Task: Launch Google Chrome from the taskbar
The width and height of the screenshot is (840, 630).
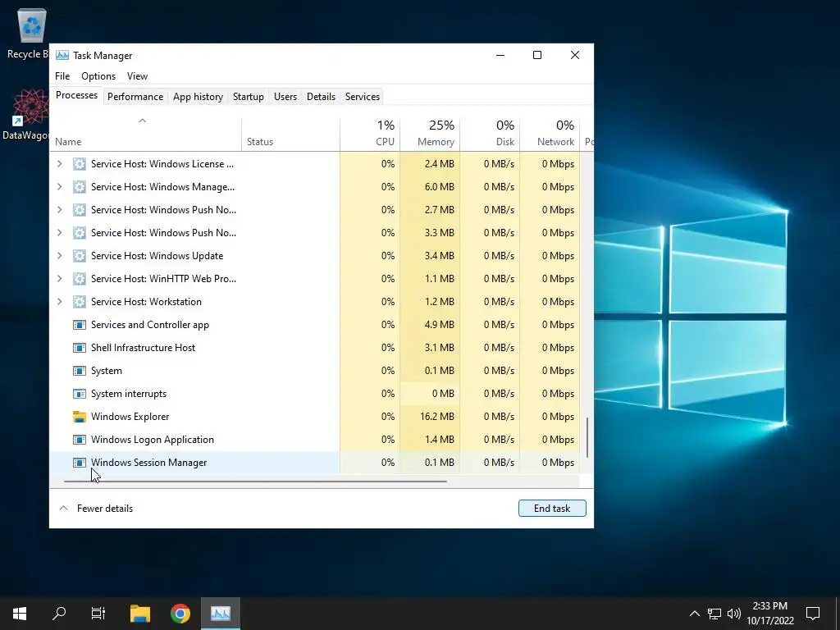Action: tap(180, 614)
